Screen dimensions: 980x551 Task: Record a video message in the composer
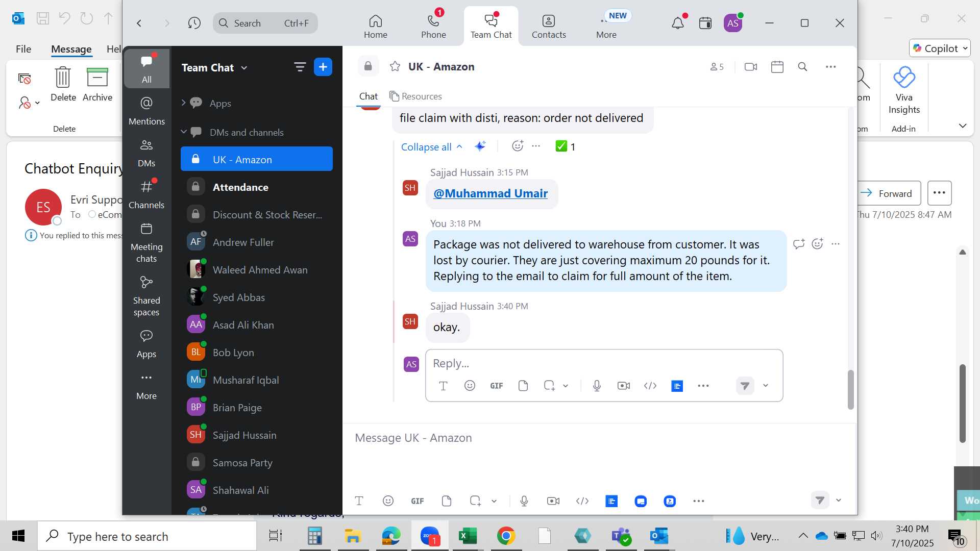click(x=553, y=501)
